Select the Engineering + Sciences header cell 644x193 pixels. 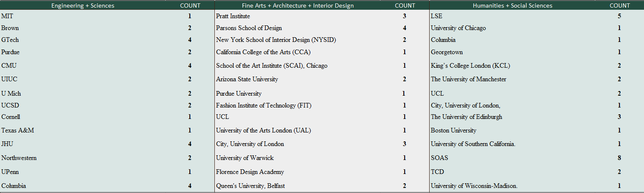[83, 6]
